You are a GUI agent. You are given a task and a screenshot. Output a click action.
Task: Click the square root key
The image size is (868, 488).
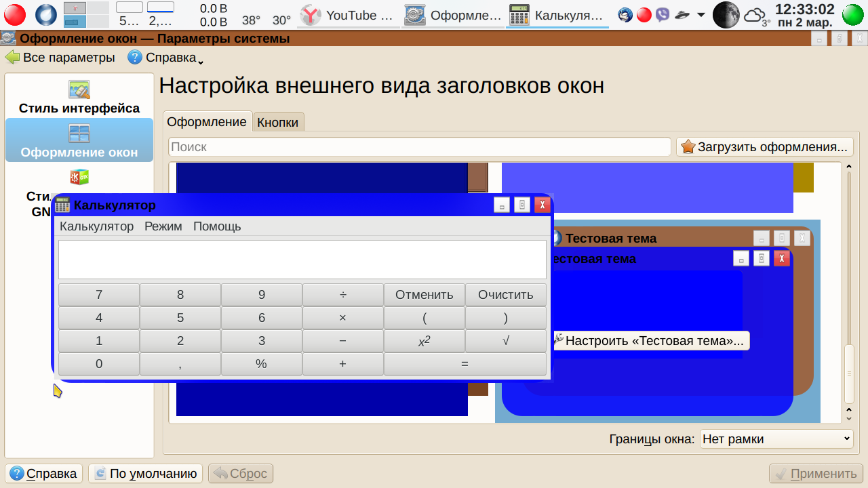(x=506, y=341)
